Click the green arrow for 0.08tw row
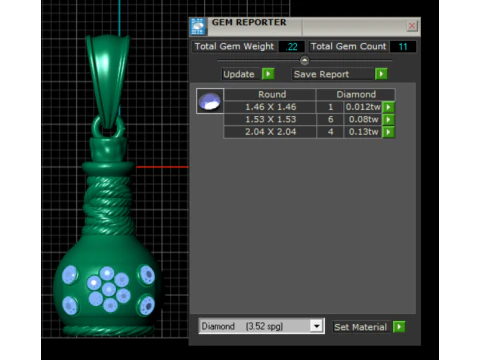Screen dimensions: 480x360 (x=388, y=119)
